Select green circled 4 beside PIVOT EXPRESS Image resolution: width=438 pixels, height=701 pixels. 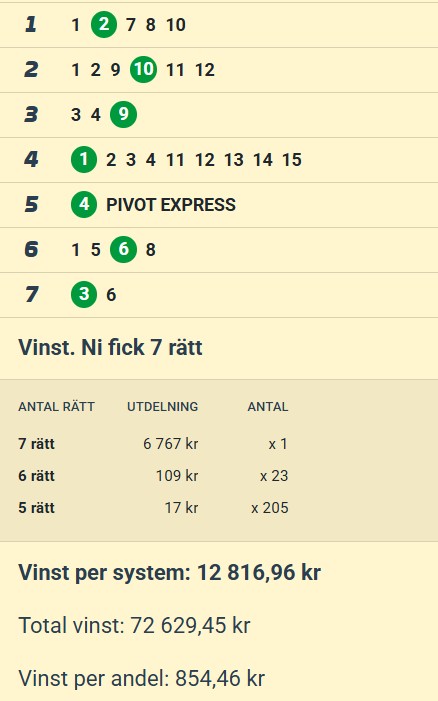tap(84, 205)
